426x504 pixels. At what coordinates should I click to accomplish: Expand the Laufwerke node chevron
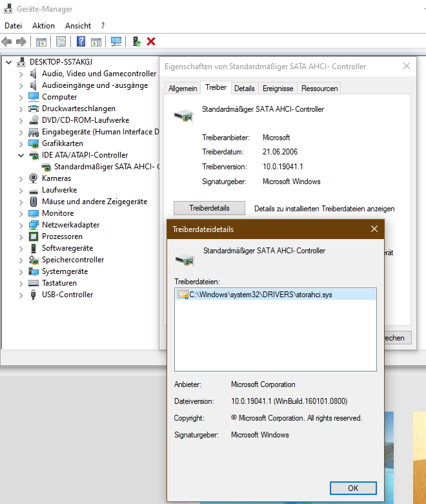pos(21,190)
